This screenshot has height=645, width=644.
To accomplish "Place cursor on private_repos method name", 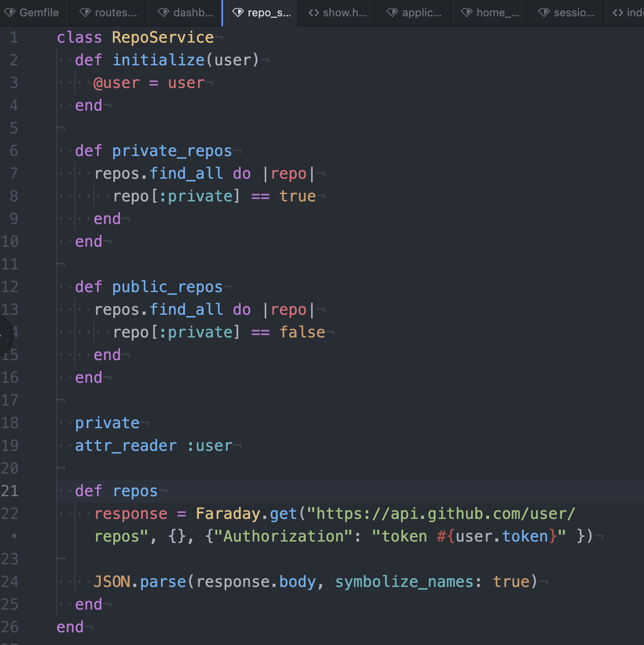I will click(172, 151).
